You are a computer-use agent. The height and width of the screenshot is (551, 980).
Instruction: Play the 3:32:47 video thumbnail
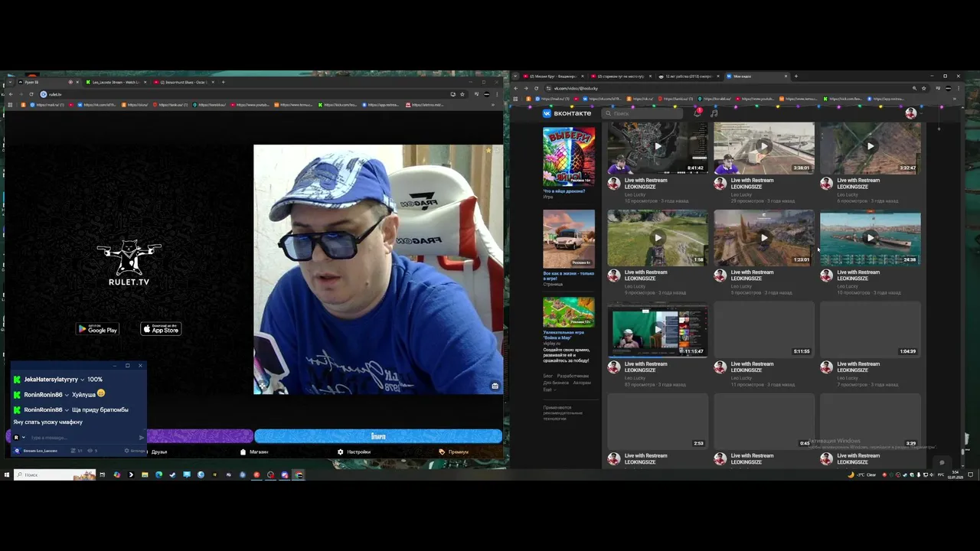coord(870,148)
